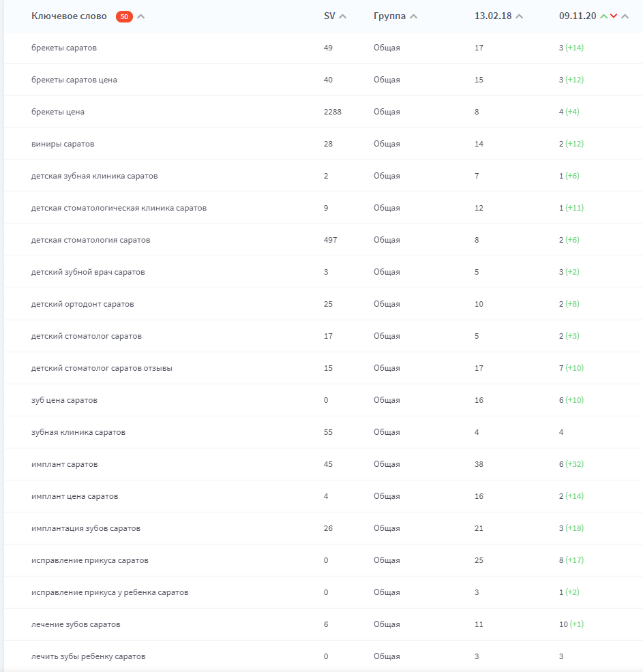This screenshot has height=672, width=643.
Task: Select keyword 'брекеты саратов цена'
Action: (x=74, y=80)
